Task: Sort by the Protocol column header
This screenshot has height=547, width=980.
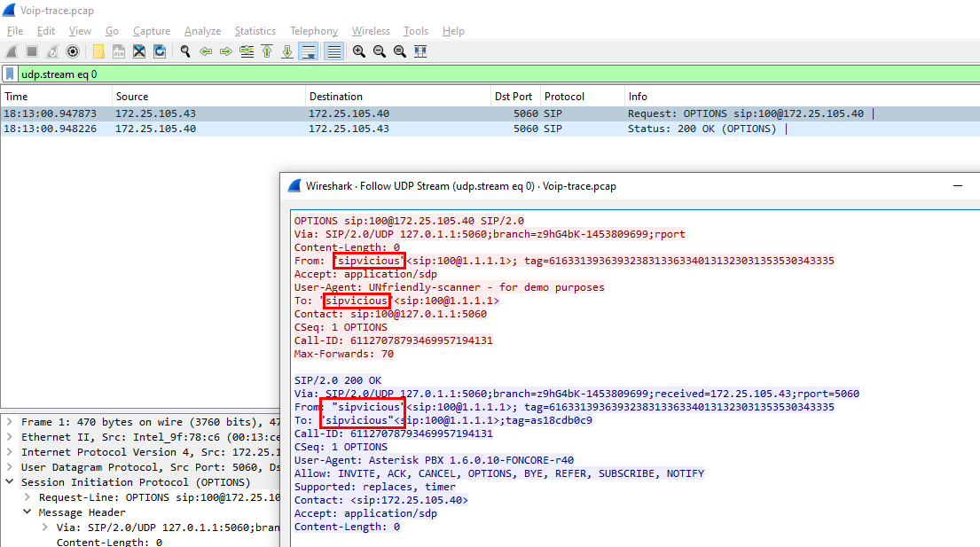Action: point(582,97)
